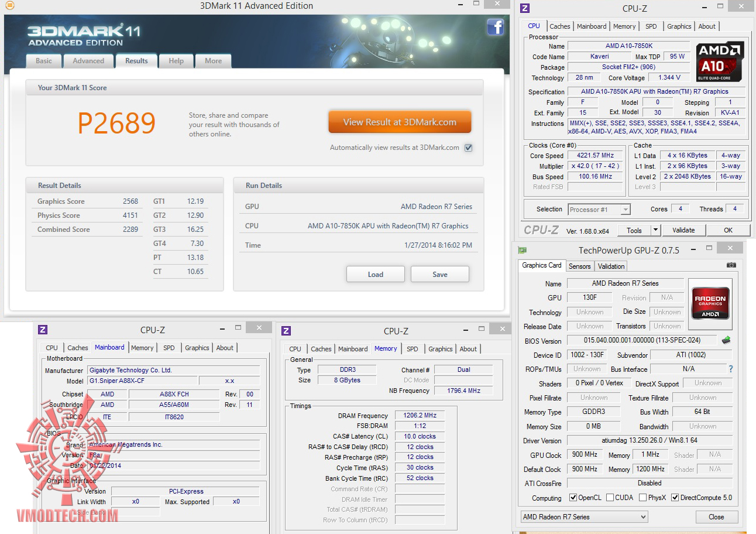Viewport: 756px width, 534px height.
Task: Click the NB Frequency 1796.4 MHz field
Action: click(x=463, y=391)
